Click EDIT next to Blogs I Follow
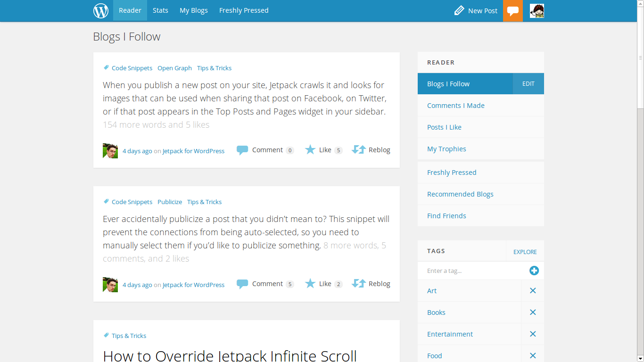The height and width of the screenshot is (362, 644). coord(528,84)
